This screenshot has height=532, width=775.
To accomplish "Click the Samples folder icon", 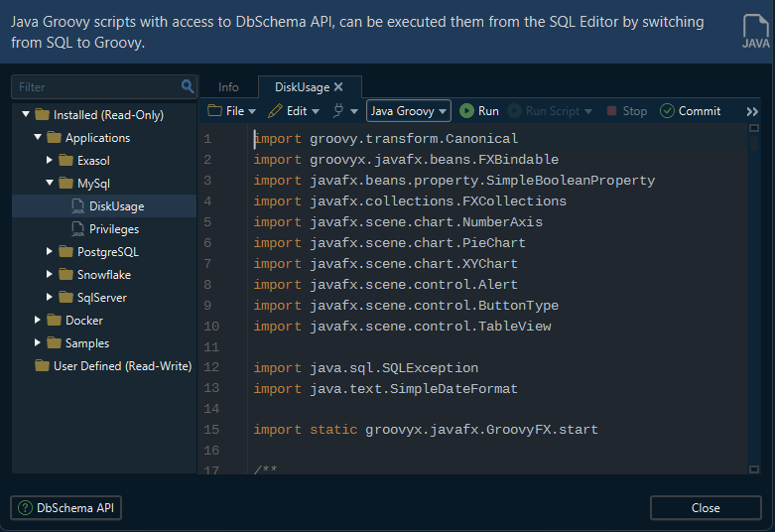I will tap(54, 342).
